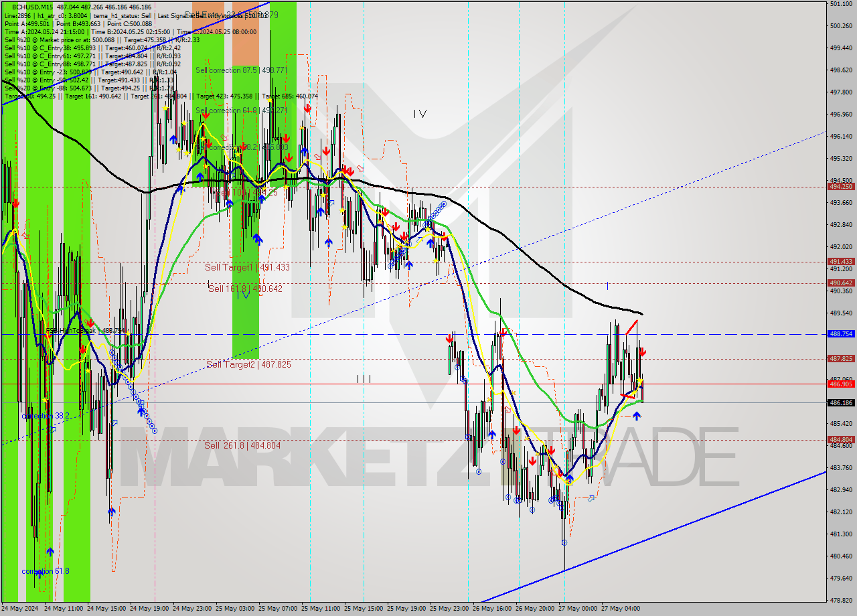Click the red 484.804 price tag
The image size is (857, 616).
coord(841,440)
